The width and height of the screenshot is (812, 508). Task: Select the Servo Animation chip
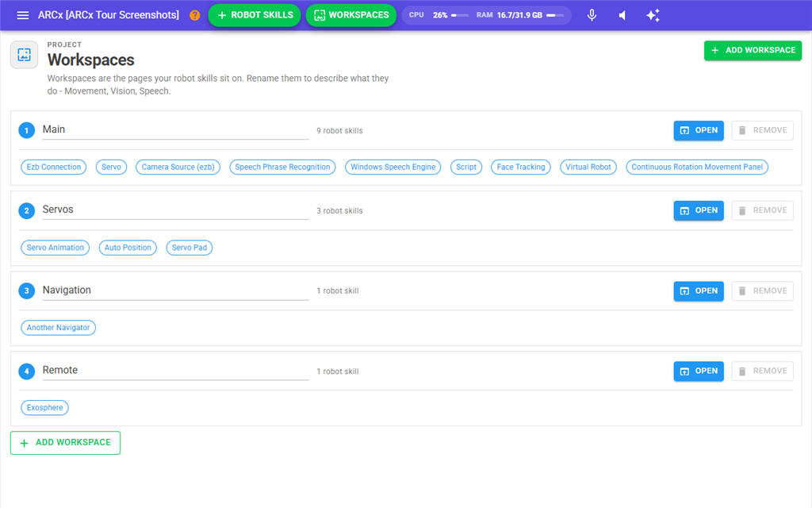click(56, 248)
